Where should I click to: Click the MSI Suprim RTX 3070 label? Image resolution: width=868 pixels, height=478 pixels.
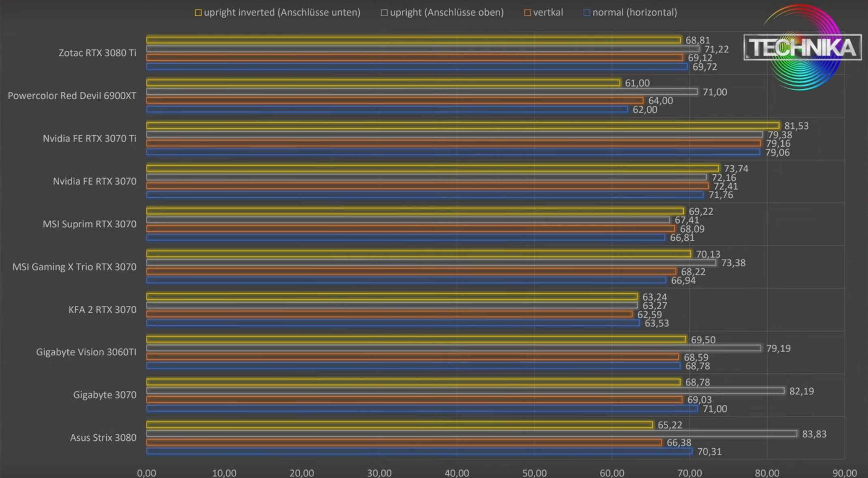[89, 224]
